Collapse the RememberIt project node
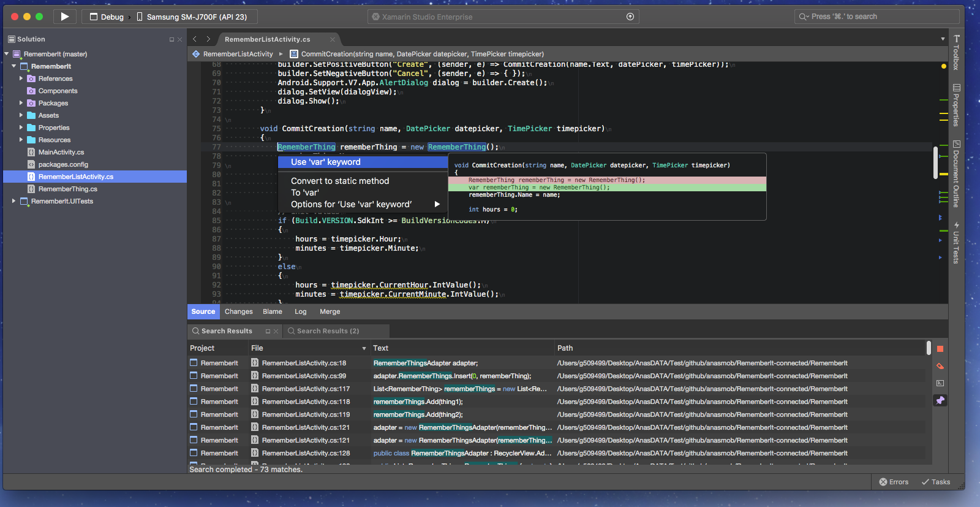980x507 pixels. (14, 66)
